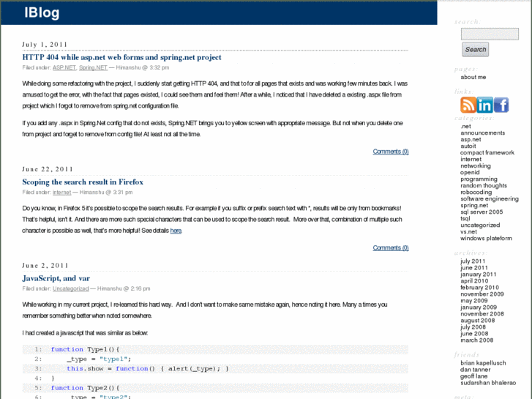Open the RSS feed icon

coord(467,105)
